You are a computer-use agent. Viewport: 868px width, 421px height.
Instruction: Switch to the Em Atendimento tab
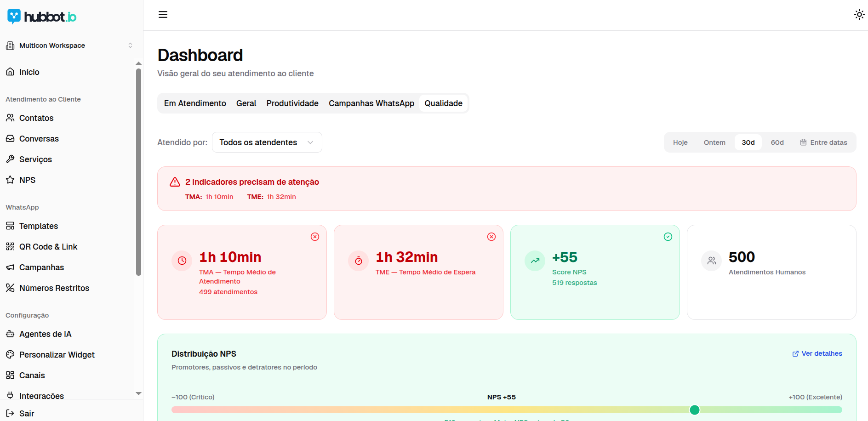[195, 103]
